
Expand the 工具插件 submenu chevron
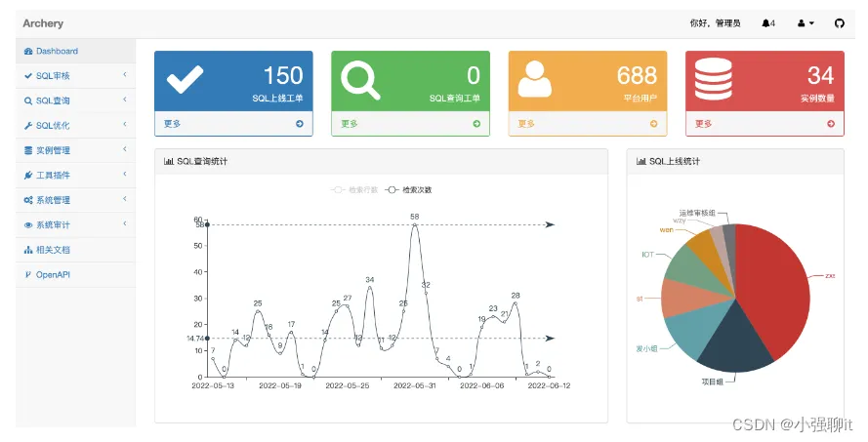(x=125, y=174)
